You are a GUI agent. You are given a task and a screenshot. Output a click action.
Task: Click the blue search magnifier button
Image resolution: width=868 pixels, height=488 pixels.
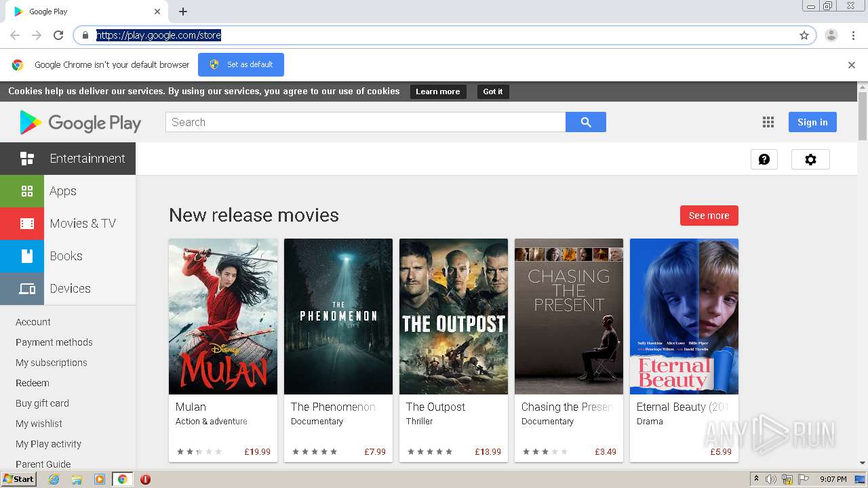click(x=586, y=122)
